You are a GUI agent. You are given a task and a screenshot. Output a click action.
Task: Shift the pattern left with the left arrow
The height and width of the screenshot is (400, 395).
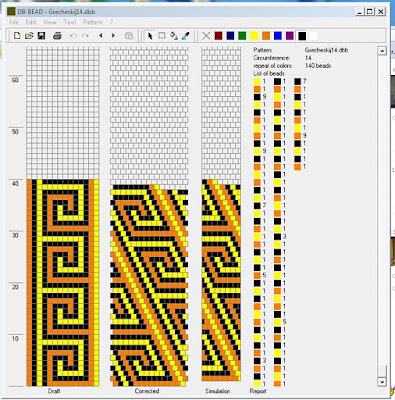[101, 36]
